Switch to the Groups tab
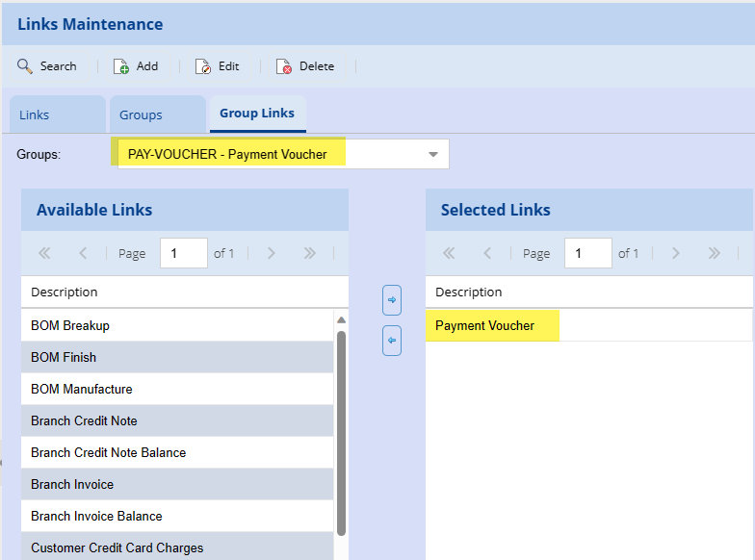 tap(141, 115)
